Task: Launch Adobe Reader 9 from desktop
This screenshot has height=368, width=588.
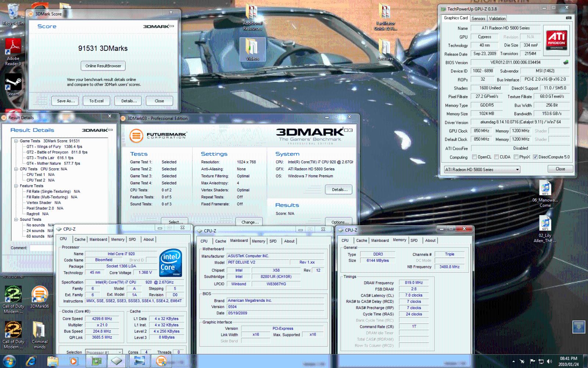Action: [x=13, y=52]
